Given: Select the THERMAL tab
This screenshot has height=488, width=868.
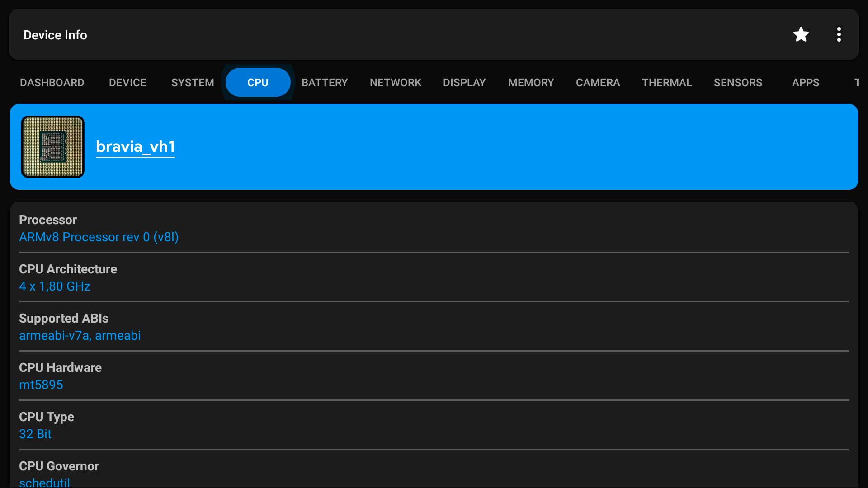Looking at the screenshot, I should point(666,82).
